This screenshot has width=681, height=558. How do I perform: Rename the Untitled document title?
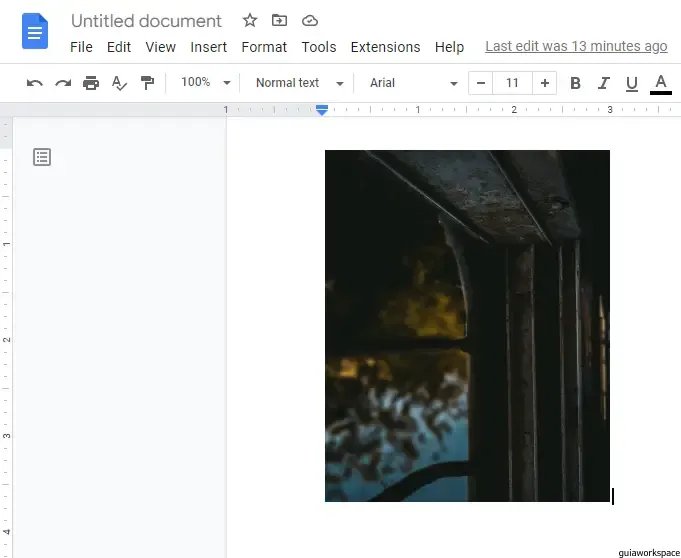pyautogui.click(x=146, y=21)
